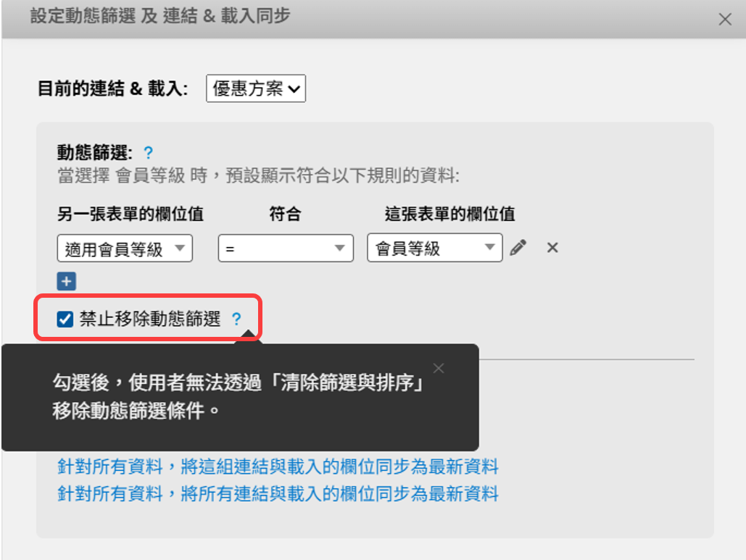
Task: Click the arrow on the = operator box
Action: [x=340, y=248]
